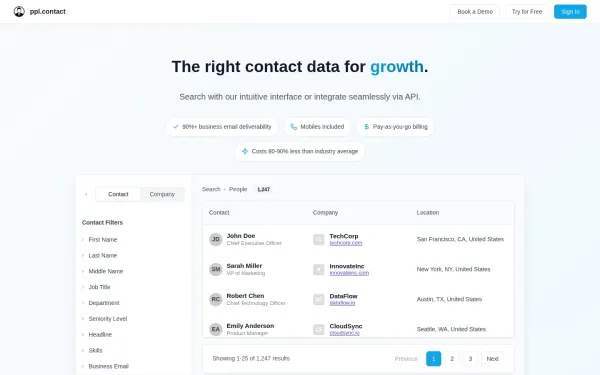Open the dataflow.io link
Screen dimensions: 600x375
[x=342, y=303]
